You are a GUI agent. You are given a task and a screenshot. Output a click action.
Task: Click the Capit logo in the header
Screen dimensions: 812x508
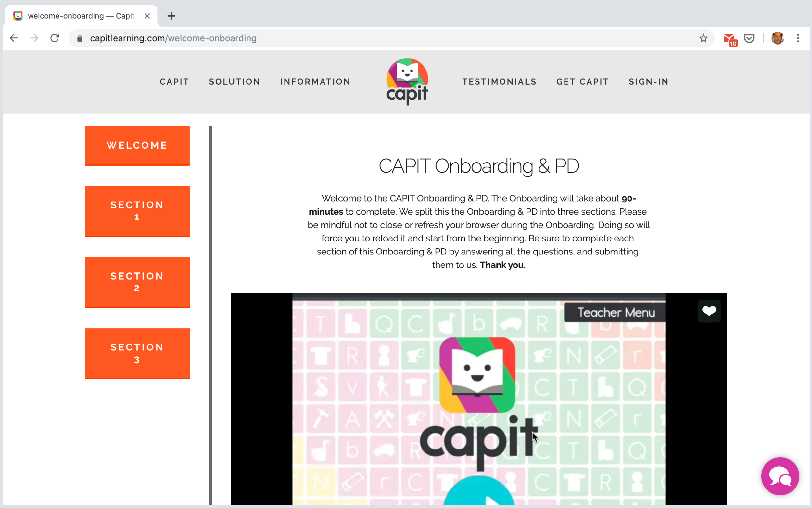click(407, 82)
